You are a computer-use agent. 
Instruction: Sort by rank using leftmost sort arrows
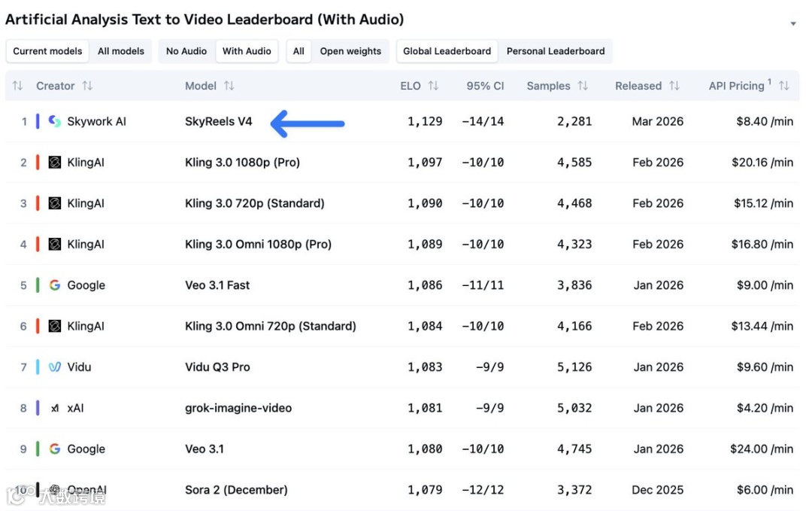tap(17, 86)
